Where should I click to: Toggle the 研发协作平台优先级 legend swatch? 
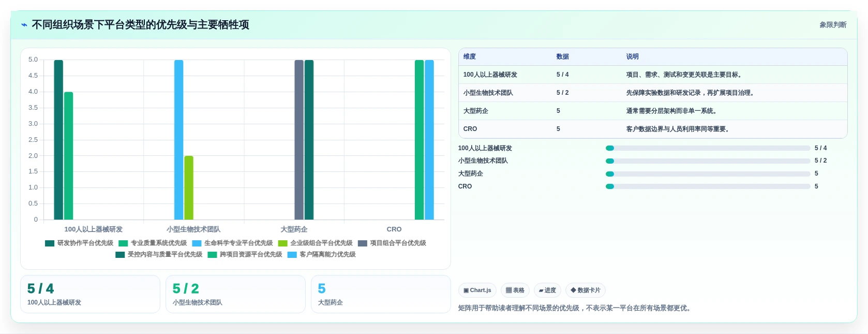pos(50,243)
